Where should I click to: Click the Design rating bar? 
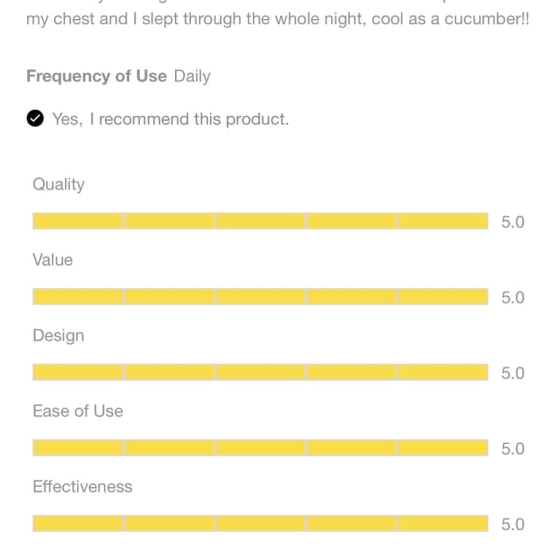(x=260, y=372)
